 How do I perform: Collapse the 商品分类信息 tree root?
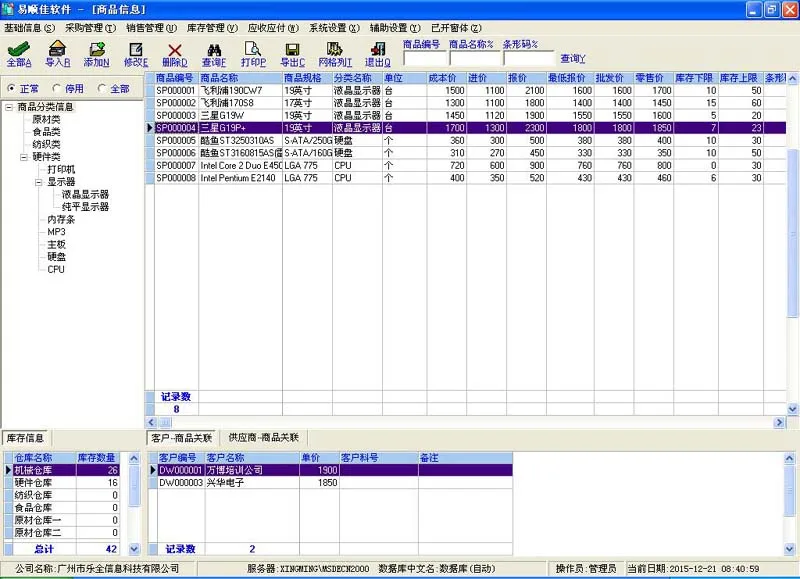[x=9, y=107]
